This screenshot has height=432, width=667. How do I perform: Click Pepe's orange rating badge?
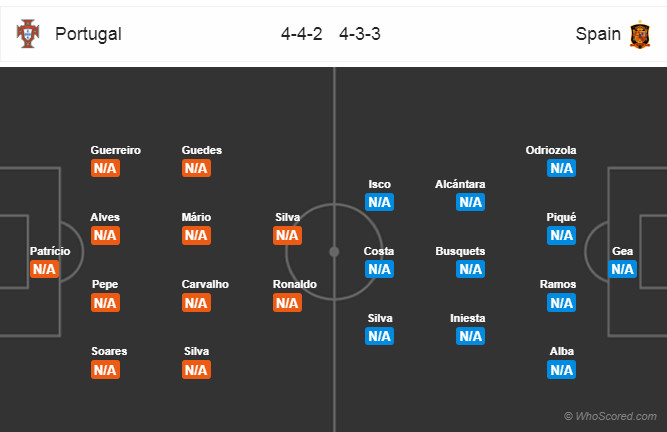[x=105, y=302]
